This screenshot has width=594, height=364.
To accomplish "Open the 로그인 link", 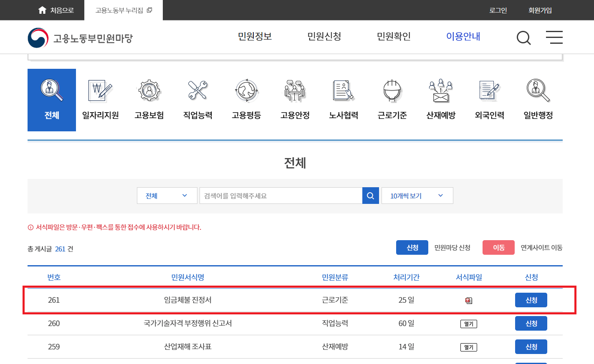I will [498, 10].
